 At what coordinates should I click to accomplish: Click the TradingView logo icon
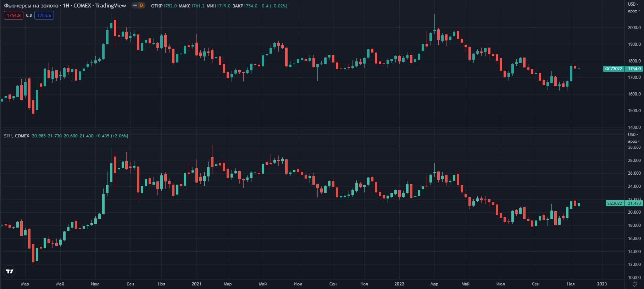coord(10,271)
